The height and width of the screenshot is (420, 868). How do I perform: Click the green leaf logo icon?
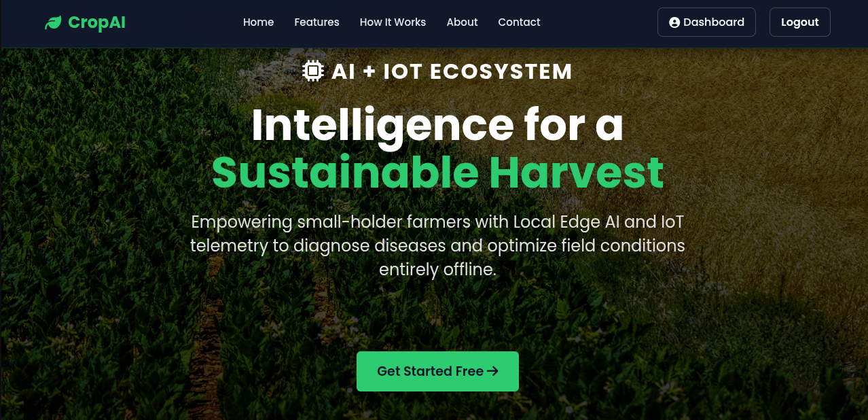(x=53, y=22)
